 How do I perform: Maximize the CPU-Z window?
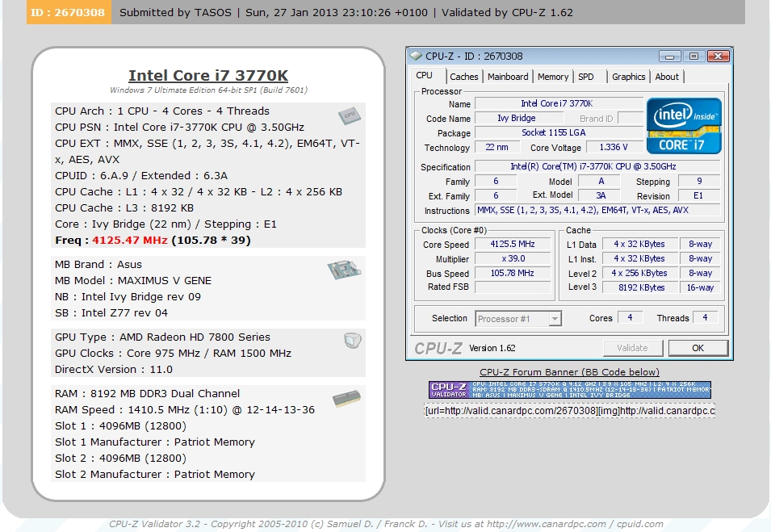click(x=693, y=57)
